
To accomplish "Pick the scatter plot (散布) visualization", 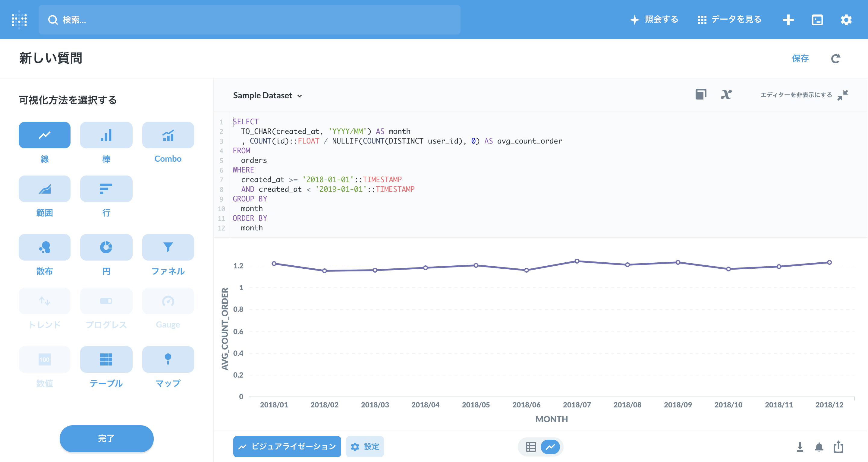I will pos(45,247).
